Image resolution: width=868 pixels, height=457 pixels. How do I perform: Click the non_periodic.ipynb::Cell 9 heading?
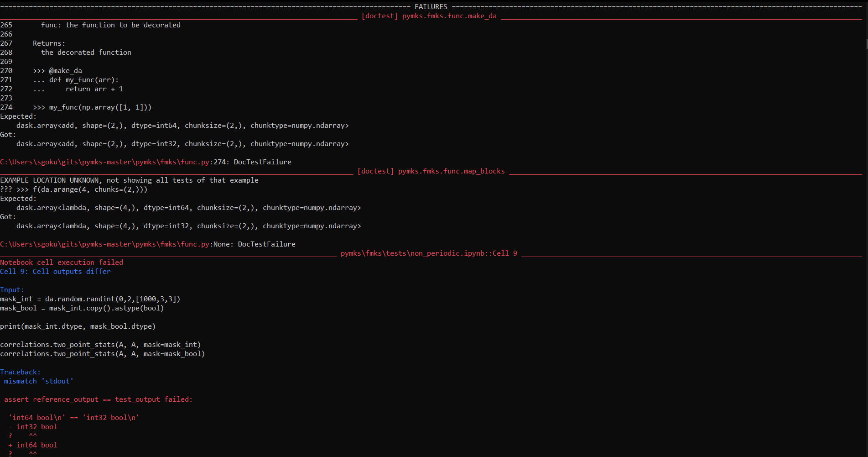(429, 253)
